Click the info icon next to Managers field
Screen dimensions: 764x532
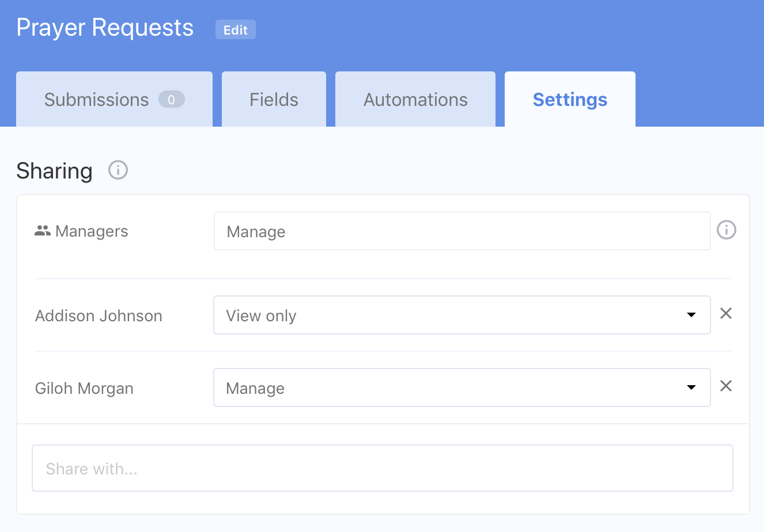(x=726, y=230)
